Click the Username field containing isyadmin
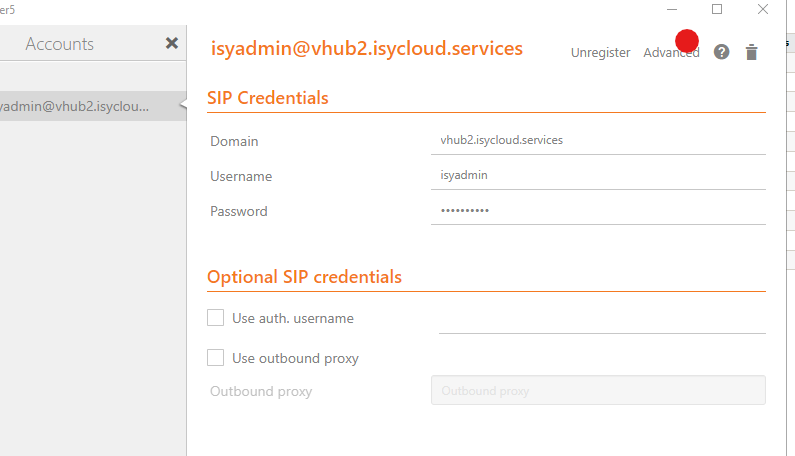Image resolution: width=795 pixels, height=456 pixels. coord(598,176)
